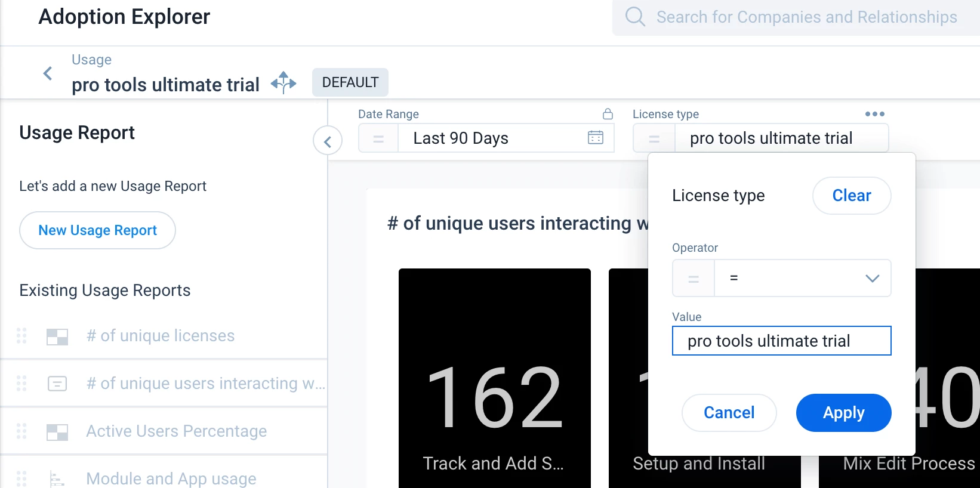Screen dimensions: 980x488
Task: Click the # of unique users interacting widget title
Action: [x=518, y=223]
